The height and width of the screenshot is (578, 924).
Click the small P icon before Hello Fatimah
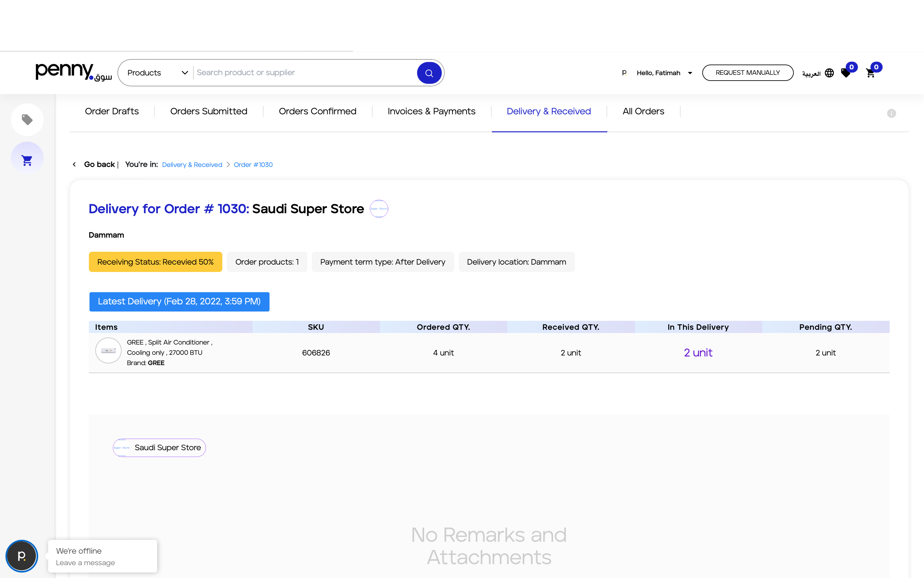(x=624, y=73)
